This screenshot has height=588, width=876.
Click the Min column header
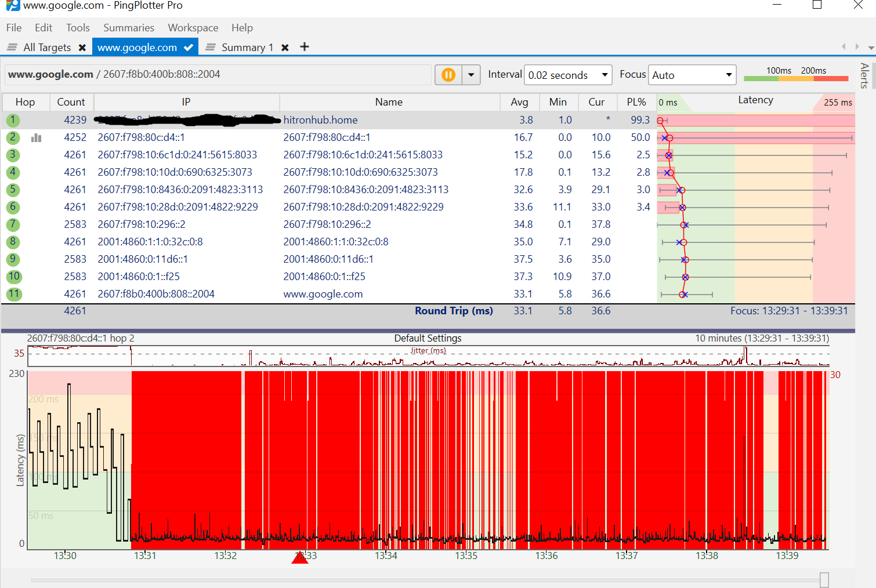[x=558, y=102]
